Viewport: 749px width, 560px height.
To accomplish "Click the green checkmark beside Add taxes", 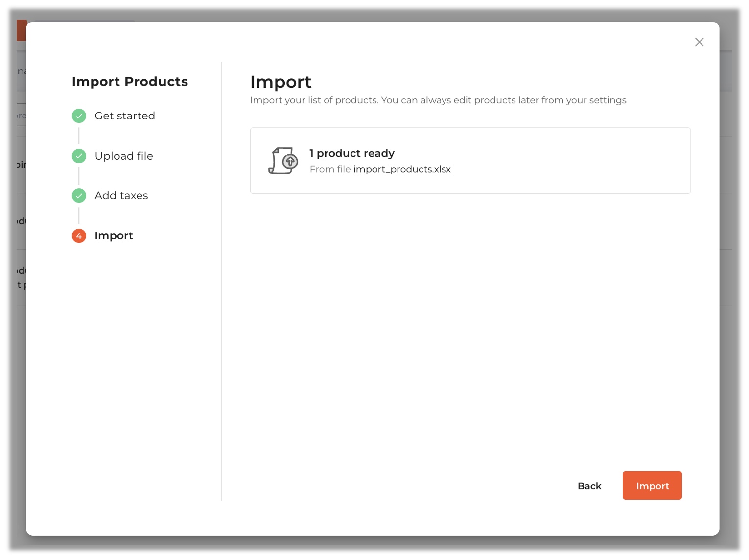I will [x=79, y=196].
